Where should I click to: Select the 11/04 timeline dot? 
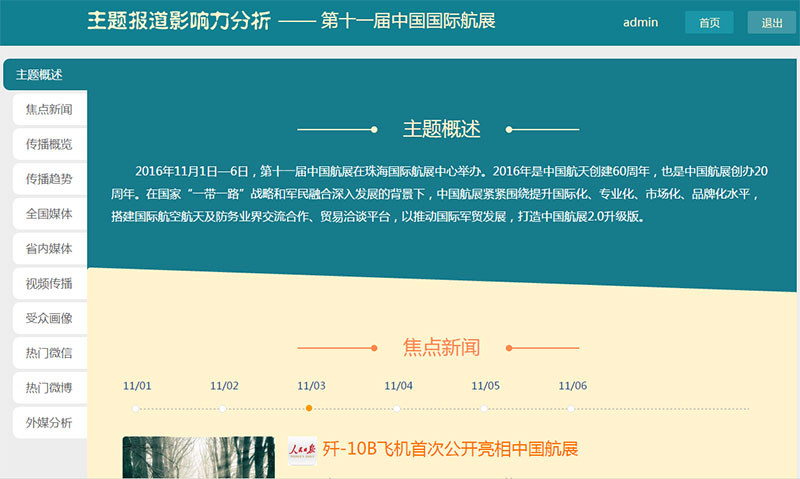tap(396, 409)
